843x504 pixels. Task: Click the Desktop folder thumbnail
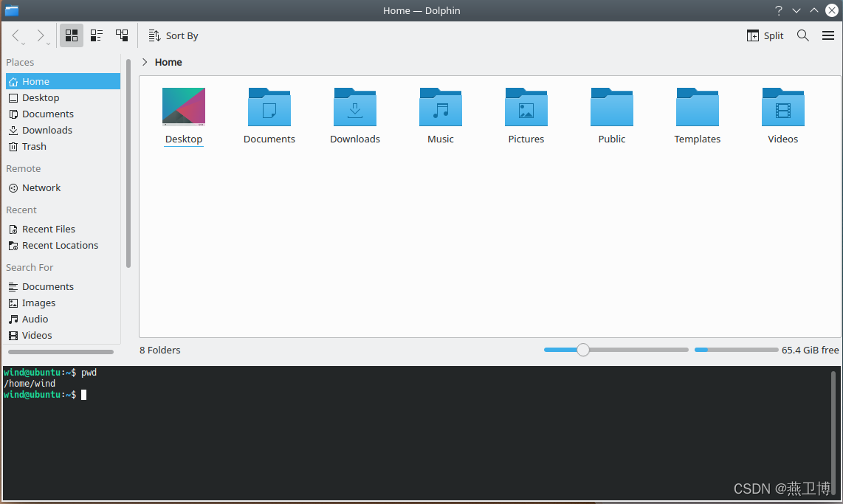[184, 108]
